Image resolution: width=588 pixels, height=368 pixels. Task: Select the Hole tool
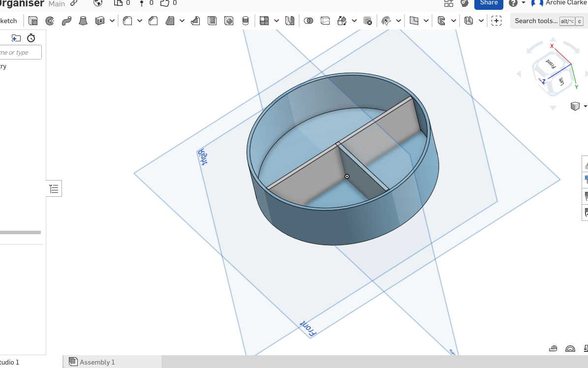click(229, 21)
